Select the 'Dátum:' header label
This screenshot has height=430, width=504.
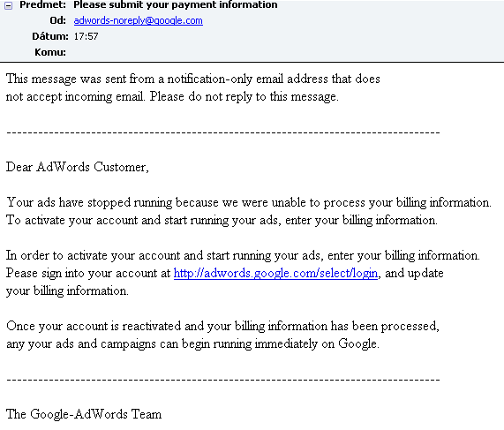(x=50, y=36)
